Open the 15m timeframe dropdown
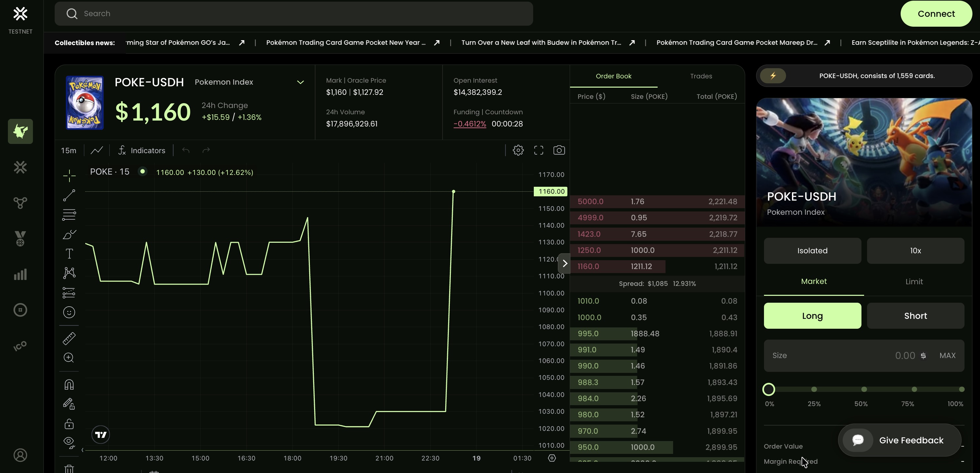This screenshot has height=473, width=980. coord(68,151)
